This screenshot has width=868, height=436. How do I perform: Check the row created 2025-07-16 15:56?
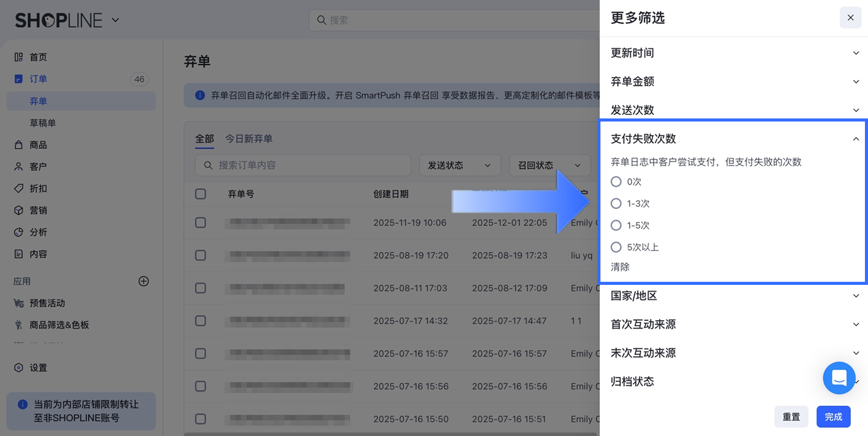click(x=201, y=386)
